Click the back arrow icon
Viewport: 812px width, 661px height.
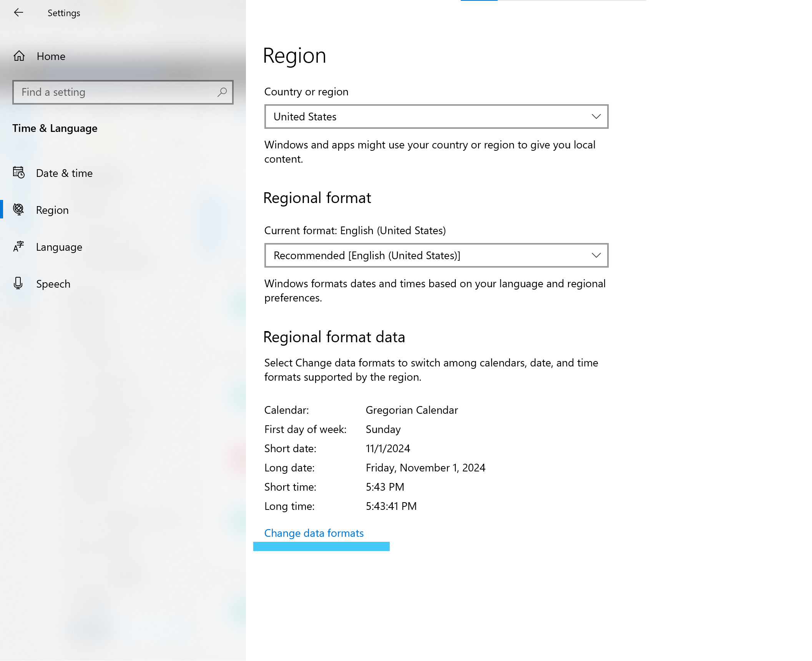(x=18, y=13)
